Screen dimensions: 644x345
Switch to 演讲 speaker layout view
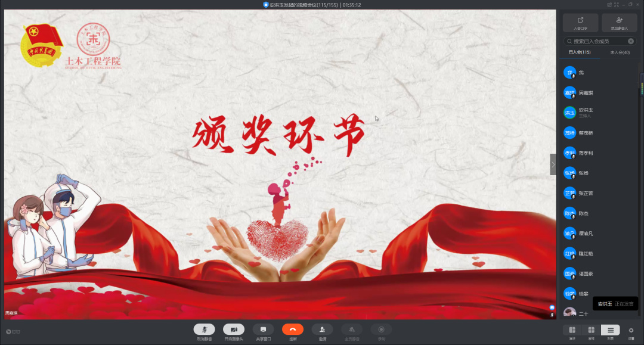click(x=572, y=330)
